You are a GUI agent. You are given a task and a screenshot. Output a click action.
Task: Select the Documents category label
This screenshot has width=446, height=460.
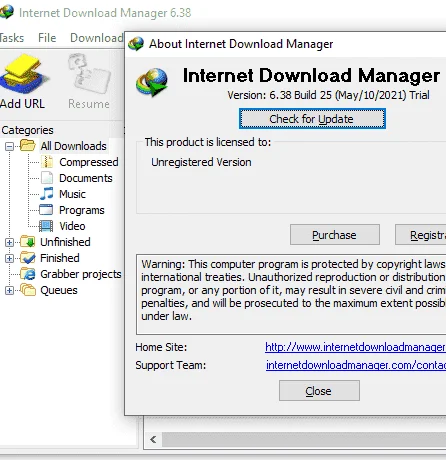[x=86, y=178]
